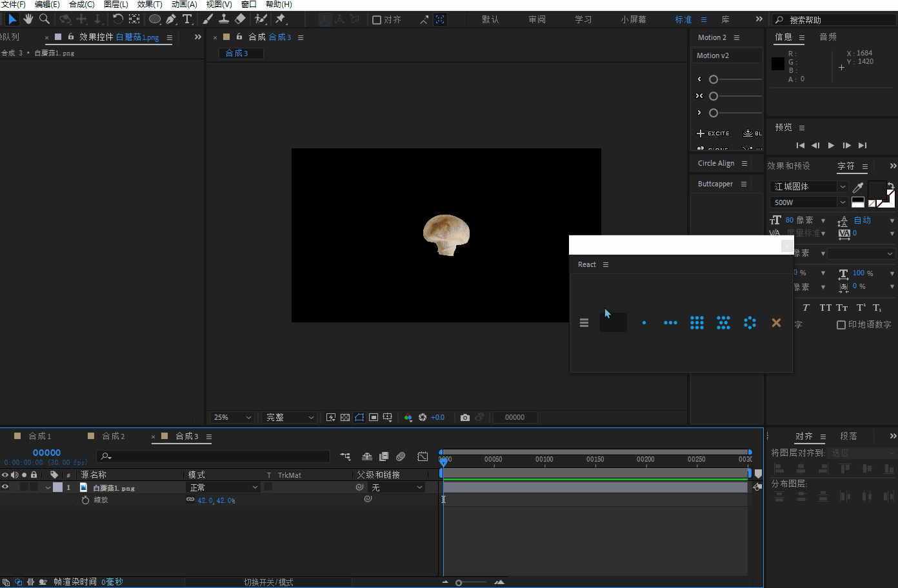The width and height of the screenshot is (898, 588).
Task: Pick color with character eyedropper
Action: (858, 187)
